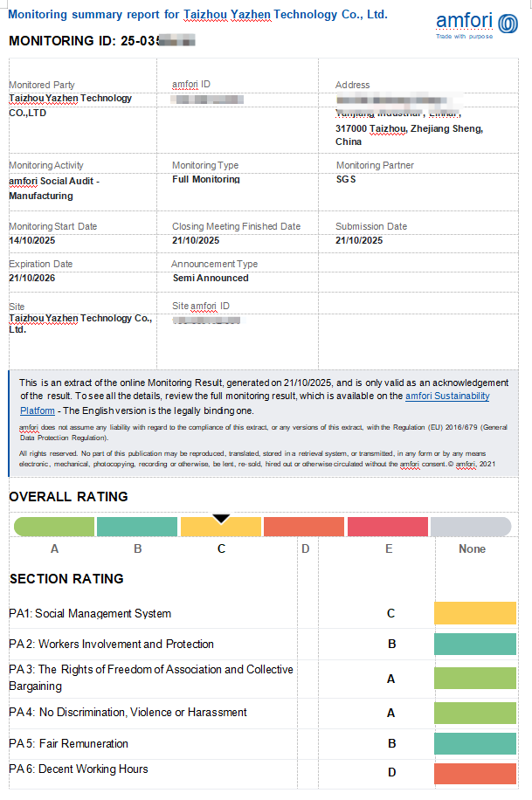Click the PA3 green rating bar

(x=475, y=679)
